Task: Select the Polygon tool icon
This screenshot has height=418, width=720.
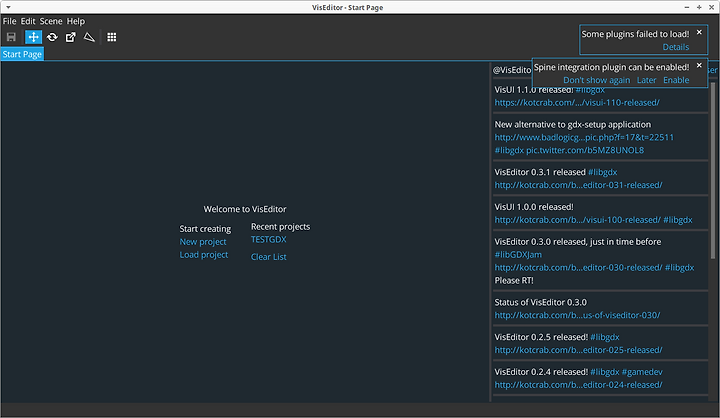Action: (89, 37)
